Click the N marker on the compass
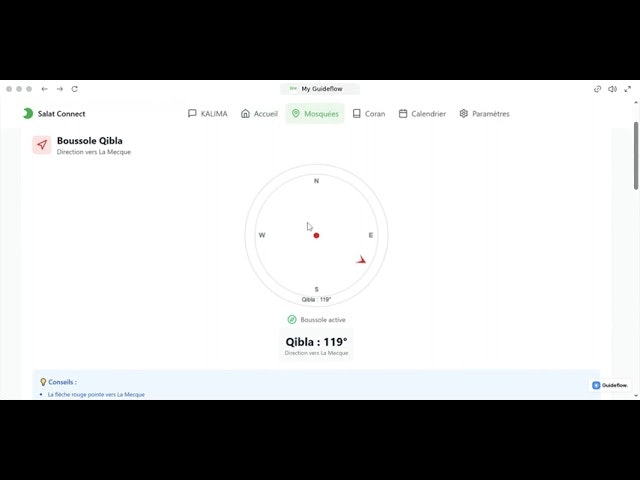640x480 pixels. [x=316, y=181]
